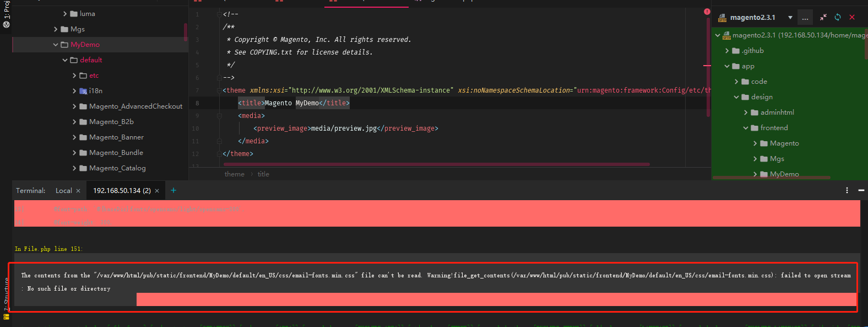Open terminal options three-dot menu

[847, 190]
